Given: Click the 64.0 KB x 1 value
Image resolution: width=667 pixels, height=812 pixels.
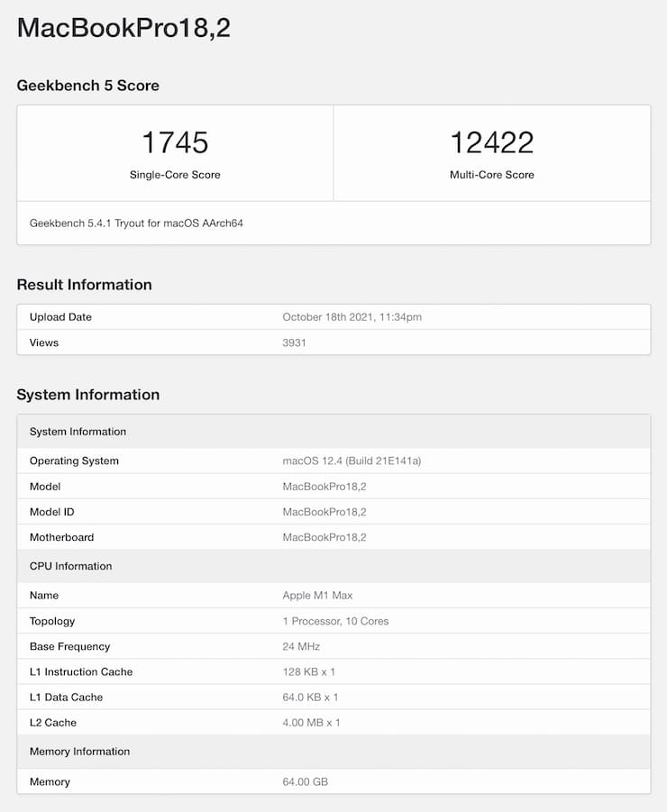Looking at the screenshot, I should point(310,697).
